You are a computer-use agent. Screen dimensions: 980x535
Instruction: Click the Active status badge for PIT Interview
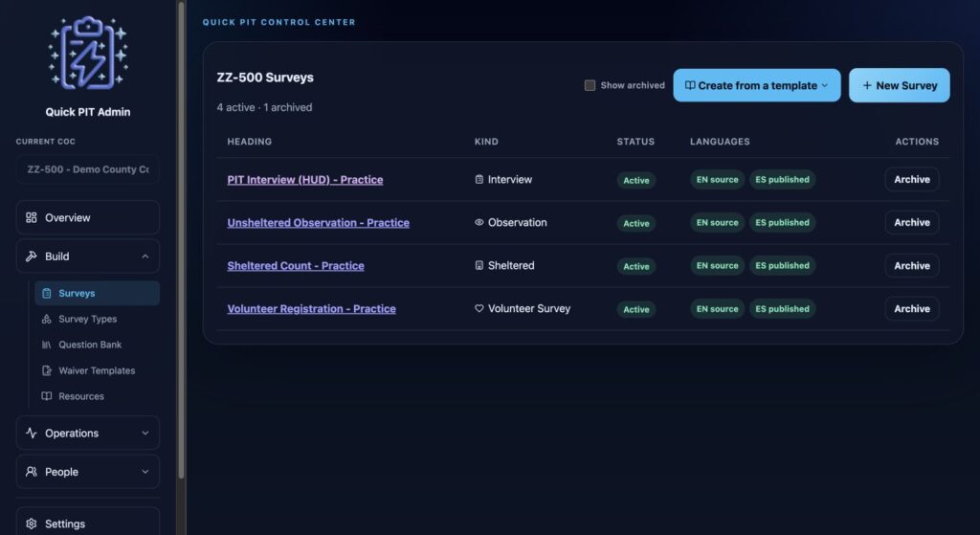pos(635,180)
